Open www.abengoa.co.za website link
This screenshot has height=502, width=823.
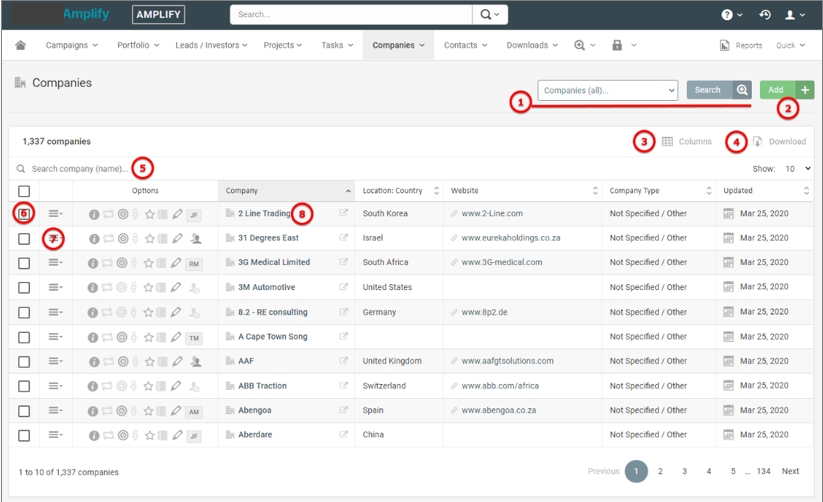click(x=499, y=410)
